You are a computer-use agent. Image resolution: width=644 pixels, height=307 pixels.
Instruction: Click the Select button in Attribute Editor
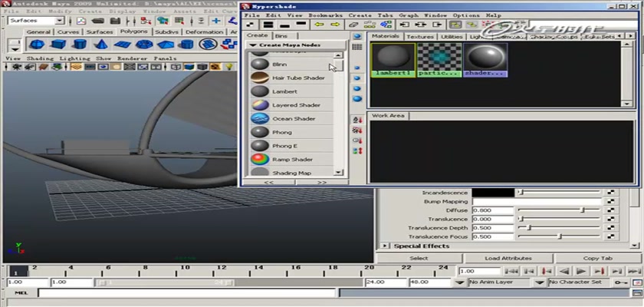coord(419,258)
